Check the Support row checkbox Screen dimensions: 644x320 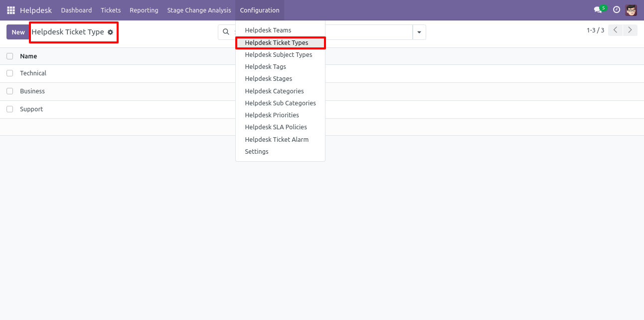click(x=10, y=109)
